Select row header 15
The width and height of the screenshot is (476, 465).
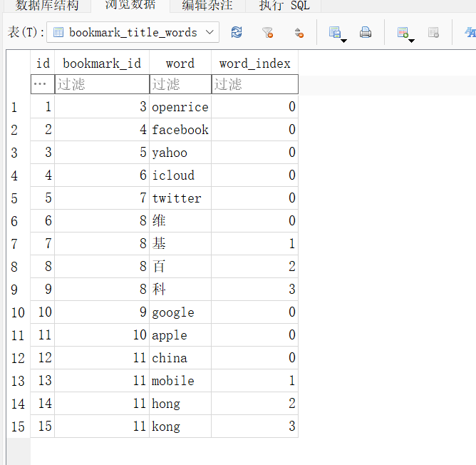(19, 426)
